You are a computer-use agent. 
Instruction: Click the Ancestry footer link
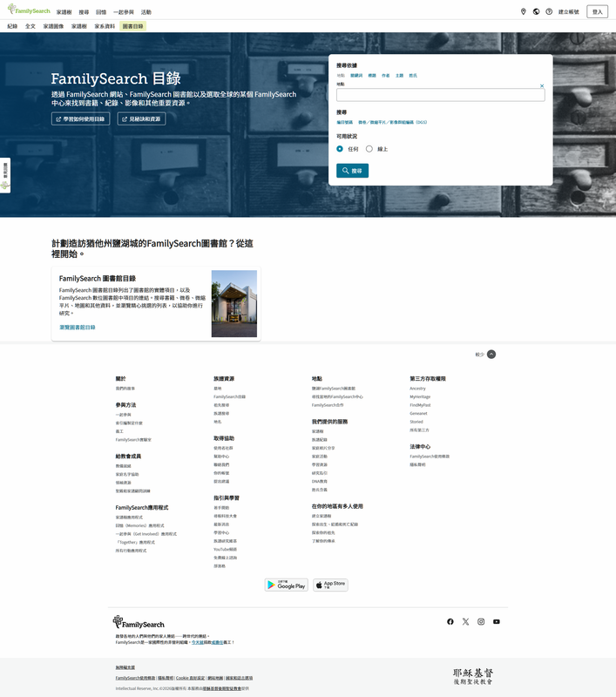[417, 389]
